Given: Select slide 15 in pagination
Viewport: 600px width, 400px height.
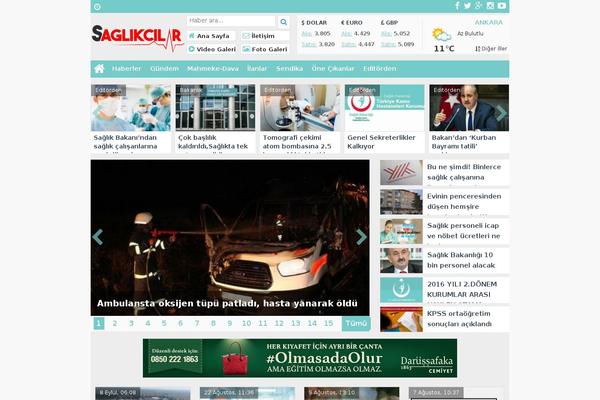Looking at the screenshot, I should [329, 323].
